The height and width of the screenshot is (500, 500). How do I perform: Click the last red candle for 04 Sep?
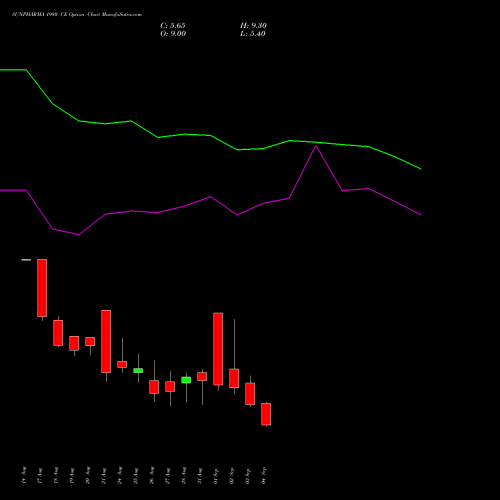266,414
